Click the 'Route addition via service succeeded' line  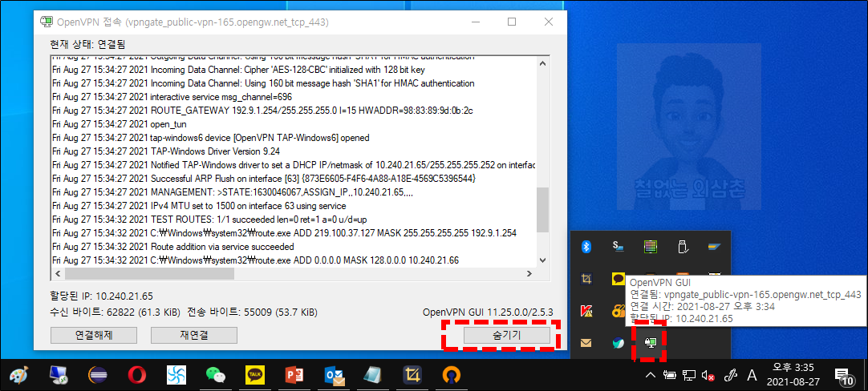172,246
